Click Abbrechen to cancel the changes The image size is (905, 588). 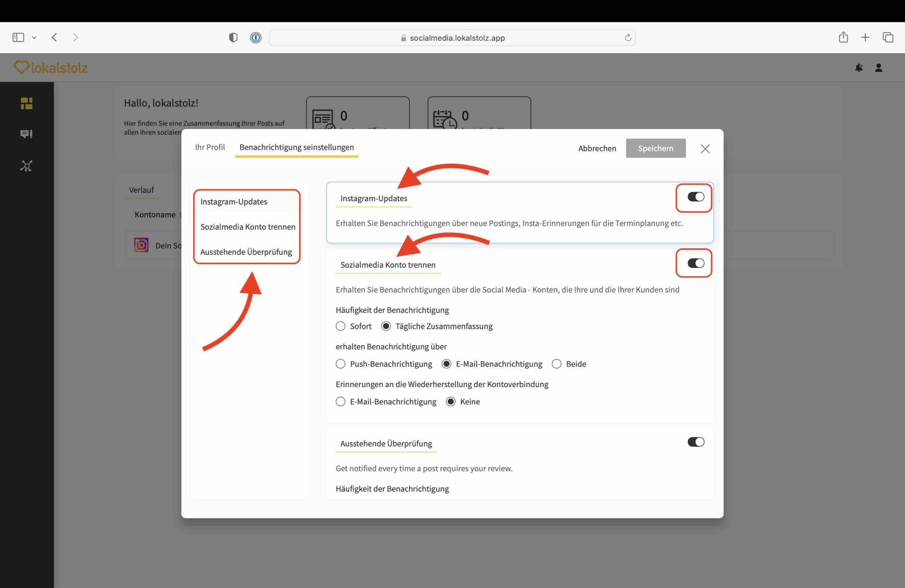point(597,149)
